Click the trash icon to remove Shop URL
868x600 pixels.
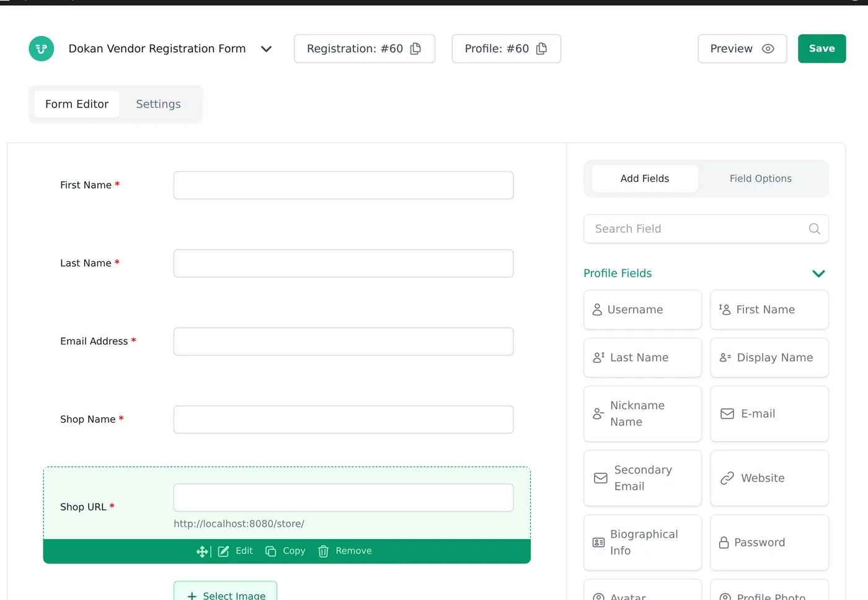pyautogui.click(x=324, y=552)
